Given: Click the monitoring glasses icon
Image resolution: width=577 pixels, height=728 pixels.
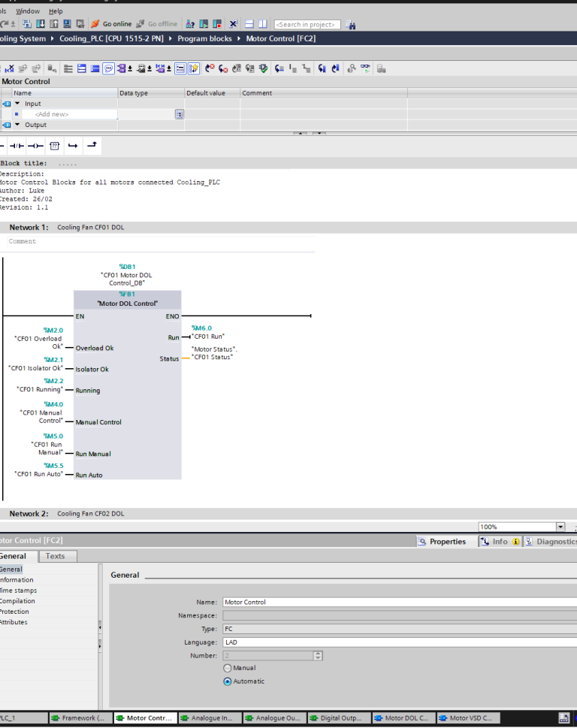Looking at the screenshot, I should 365,68.
